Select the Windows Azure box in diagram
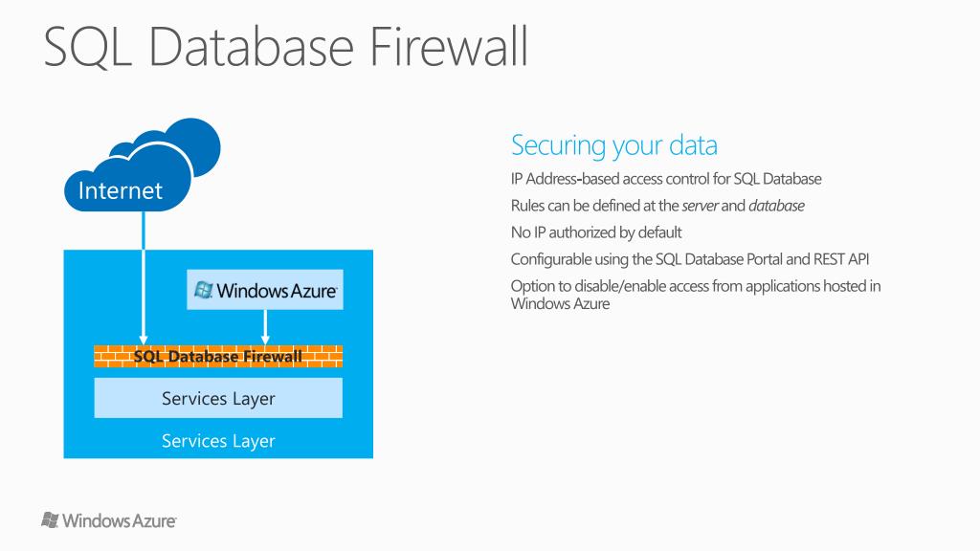This screenshot has height=551, width=980. [x=265, y=290]
